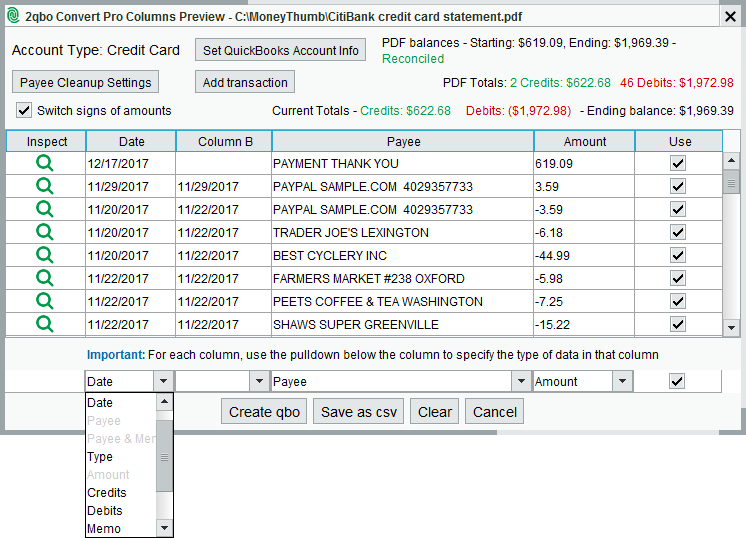
Task: Click the dropdown list scrollbar thumb
Action: pyautogui.click(x=164, y=456)
